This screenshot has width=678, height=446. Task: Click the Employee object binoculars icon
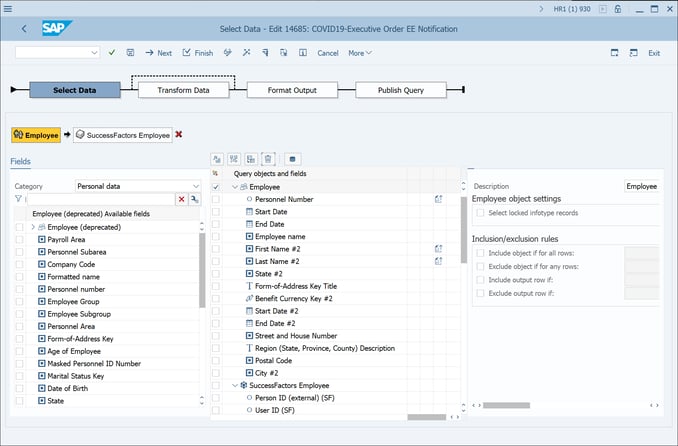(x=18, y=135)
